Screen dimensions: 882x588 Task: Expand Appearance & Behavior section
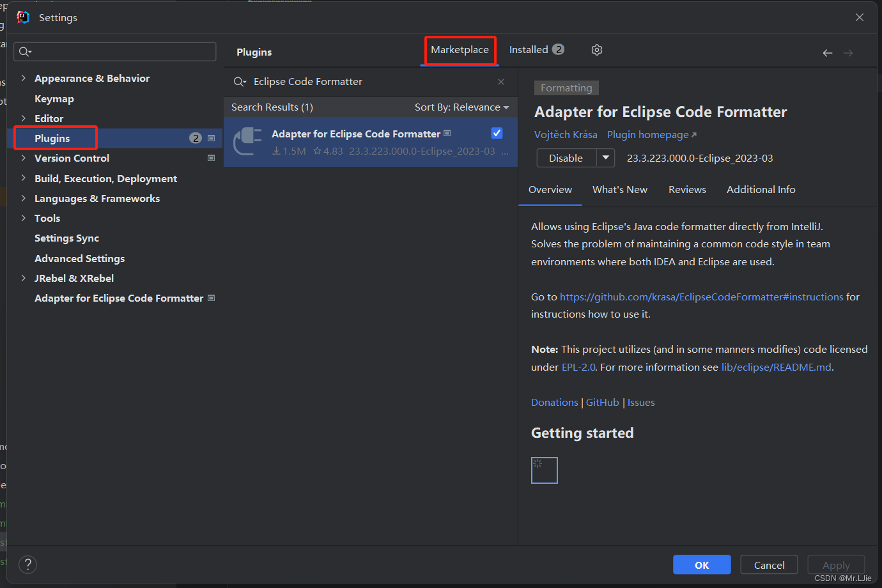[x=24, y=78]
